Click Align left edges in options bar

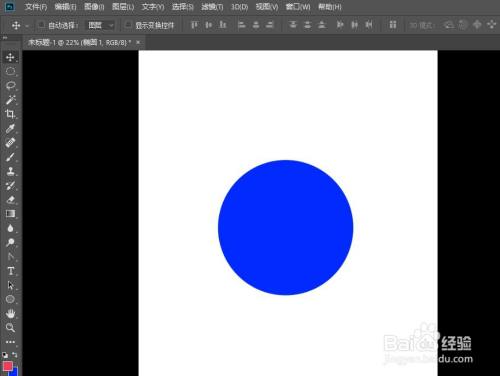pos(242,25)
